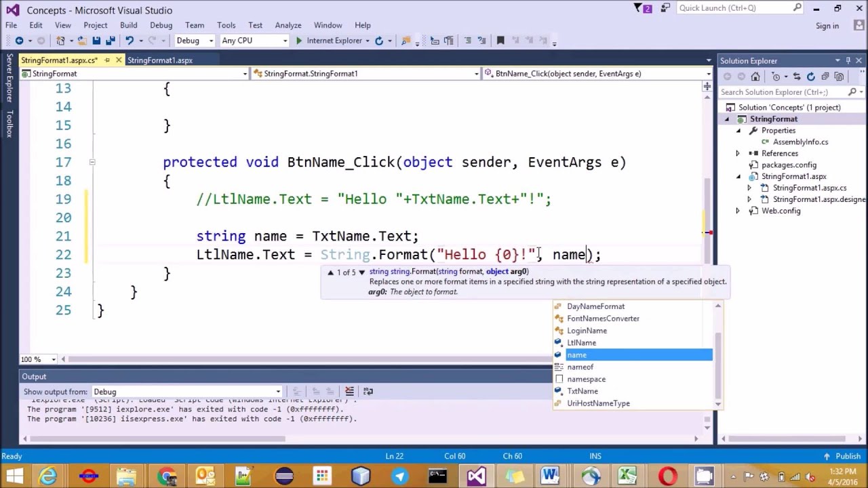Toggle word wrap in Output panel
Viewport: 868px width, 488px height.
[x=368, y=391]
